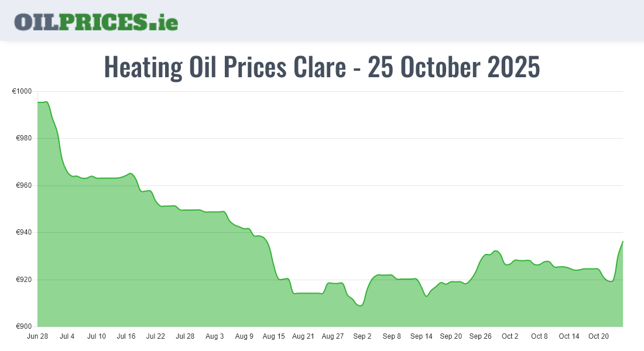Click the Jun 28 date label

coord(37,336)
